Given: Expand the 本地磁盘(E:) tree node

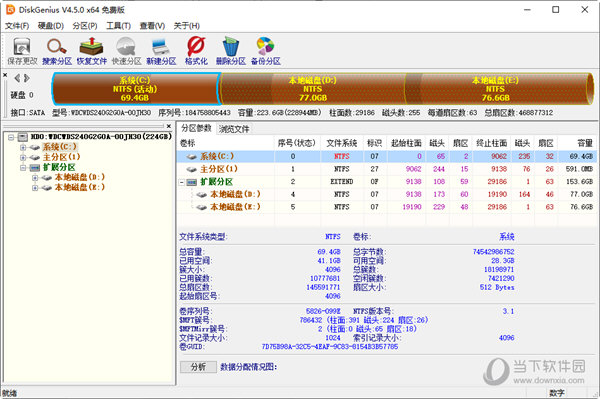Looking at the screenshot, I should pos(35,188).
